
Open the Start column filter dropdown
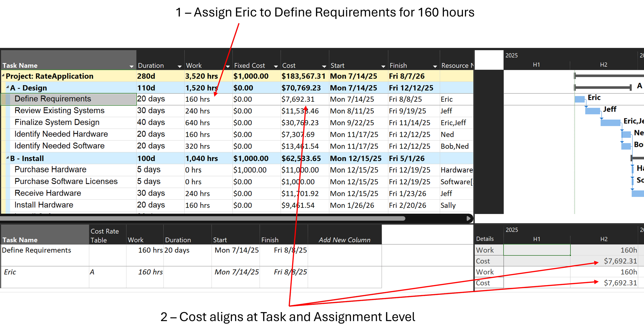[x=383, y=66]
